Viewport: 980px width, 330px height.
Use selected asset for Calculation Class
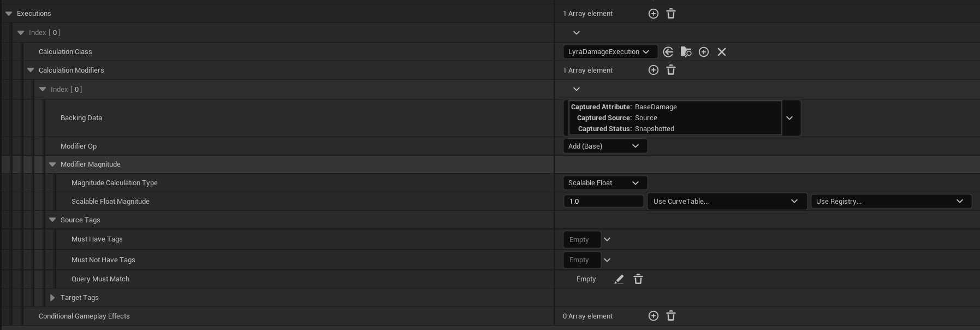coord(668,52)
